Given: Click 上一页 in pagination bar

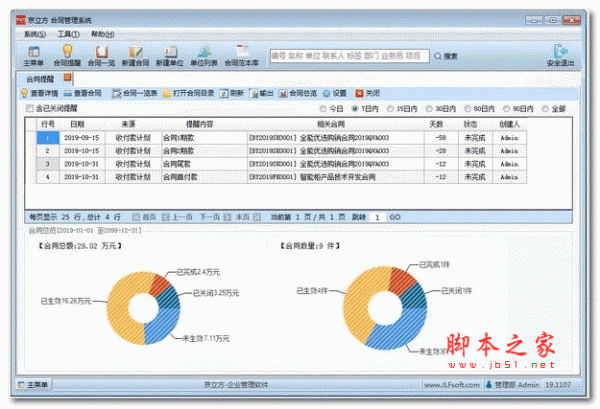Looking at the screenshot, I should point(177,217).
